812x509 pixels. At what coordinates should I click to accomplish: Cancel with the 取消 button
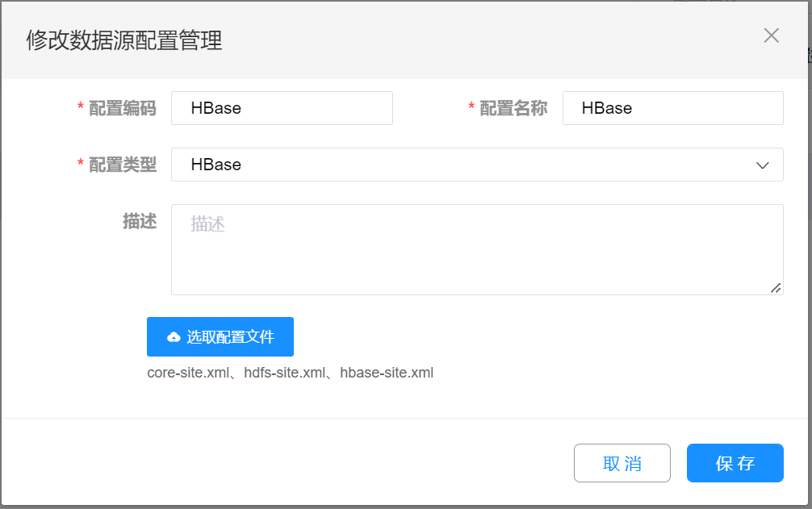coord(622,463)
